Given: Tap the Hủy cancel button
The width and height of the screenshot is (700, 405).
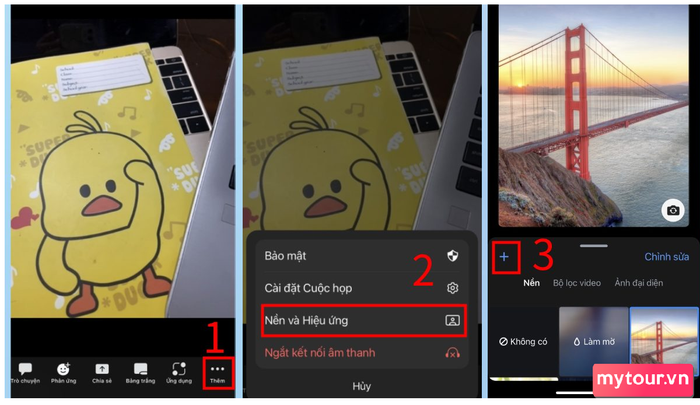Looking at the screenshot, I should click(362, 386).
